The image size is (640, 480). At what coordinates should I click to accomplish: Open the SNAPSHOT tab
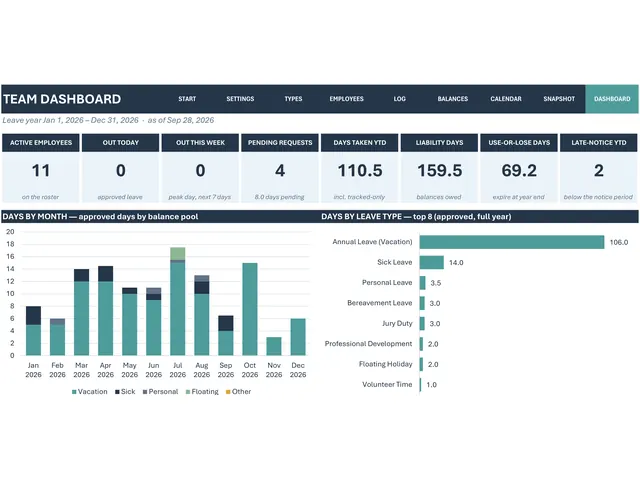click(559, 99)
